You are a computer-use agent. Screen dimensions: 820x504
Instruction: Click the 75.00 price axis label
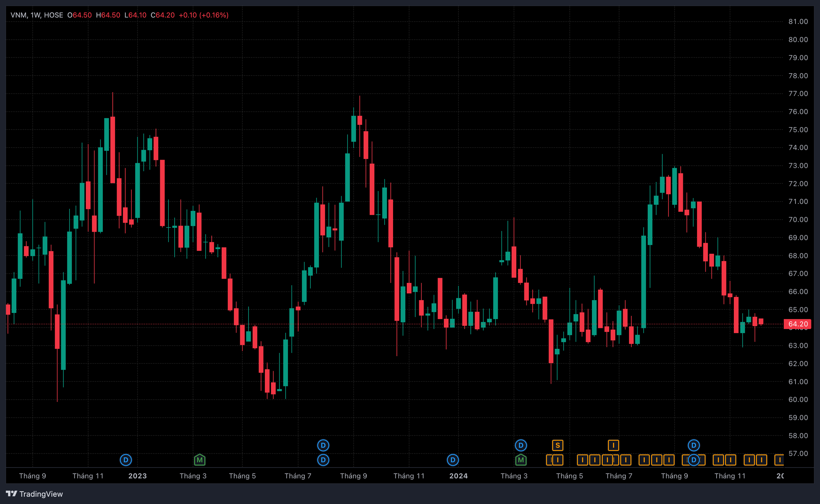click(798, 130)
